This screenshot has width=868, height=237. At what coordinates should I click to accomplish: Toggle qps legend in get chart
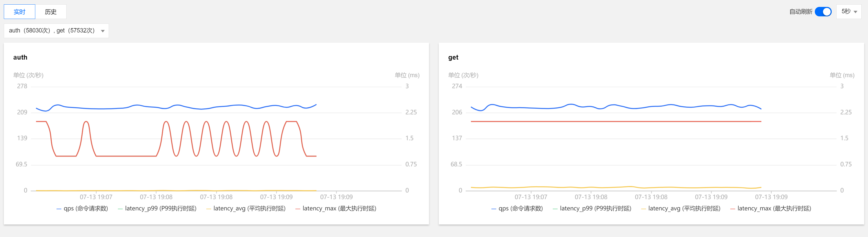pyautogui.click(x=517, y=209)
